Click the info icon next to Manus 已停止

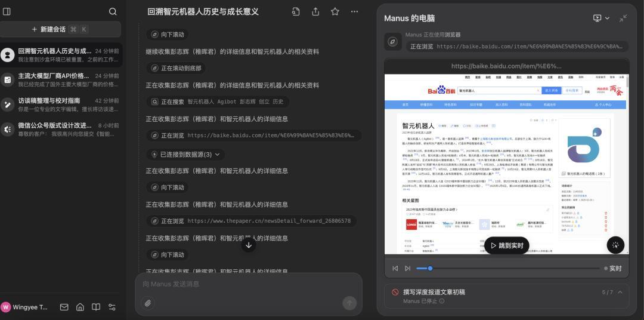pyautogui.click(x=441, y=301)
